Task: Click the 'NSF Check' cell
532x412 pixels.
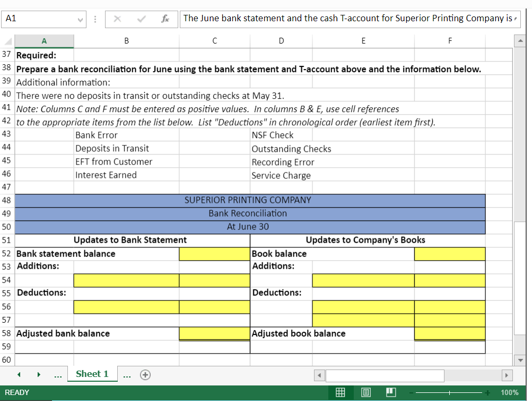Action: (x=281, y=135)
